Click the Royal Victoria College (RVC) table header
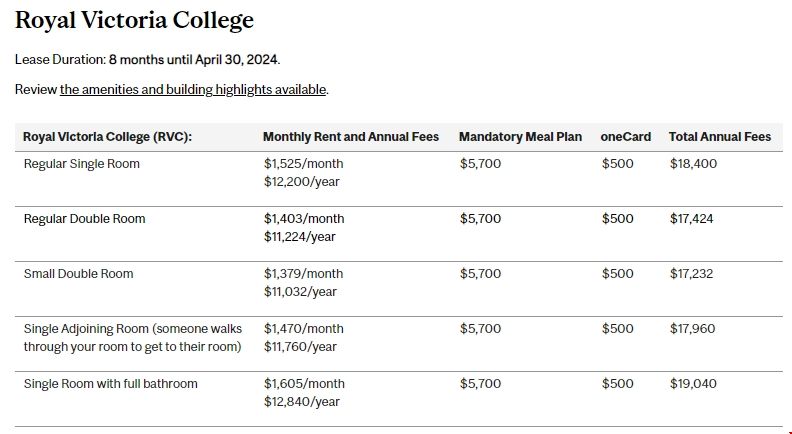 pos(108,137)
